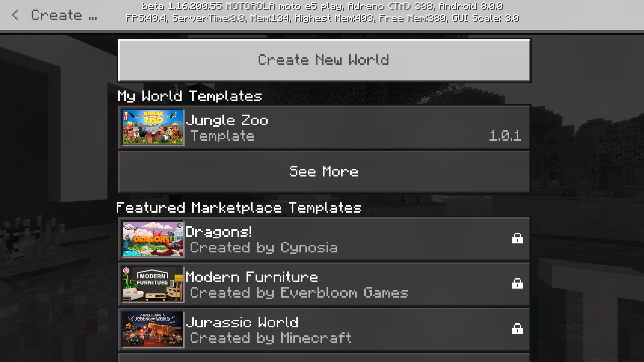This screenshot has height=362, width=644.
Task: Select the Dragons! template title
Action: click(x=219, y=232)
